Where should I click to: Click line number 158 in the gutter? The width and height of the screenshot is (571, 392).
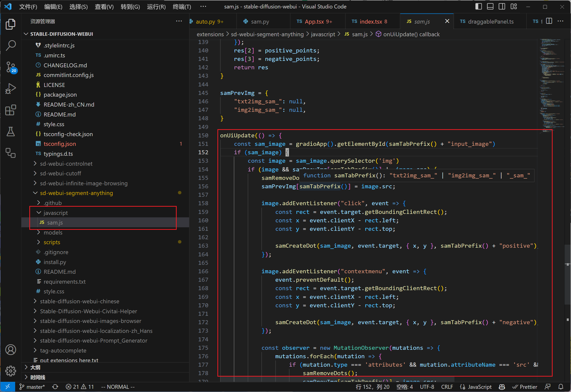click(x=203, y=203)
